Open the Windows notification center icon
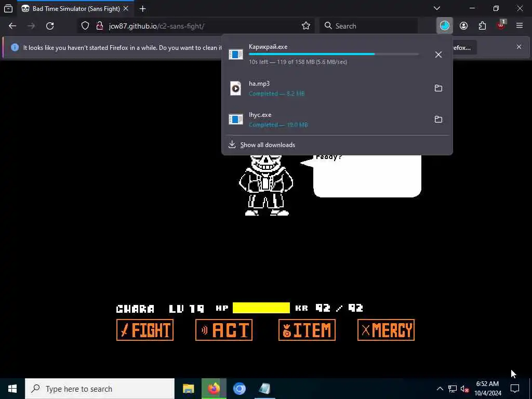Image resolution: width=532 pixels, height=399 pixels. click(515, 389)
